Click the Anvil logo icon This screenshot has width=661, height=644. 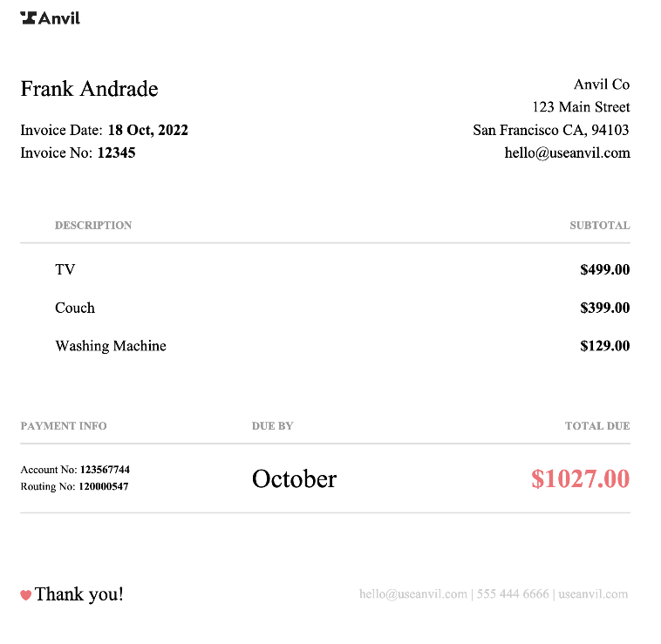click(x=29, y=17)
